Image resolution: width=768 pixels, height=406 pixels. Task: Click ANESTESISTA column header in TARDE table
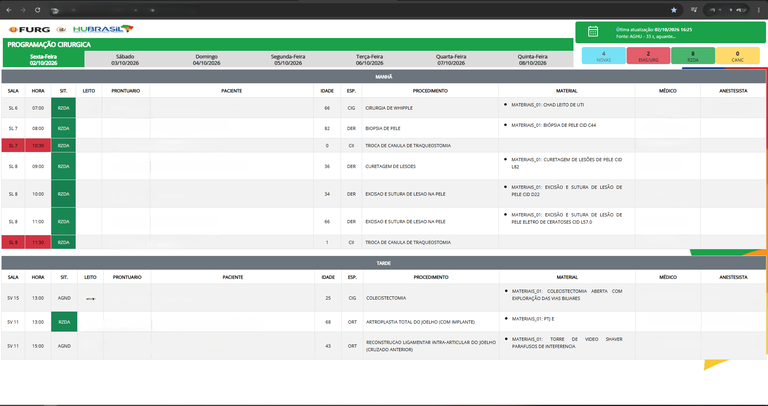point(733,277)
